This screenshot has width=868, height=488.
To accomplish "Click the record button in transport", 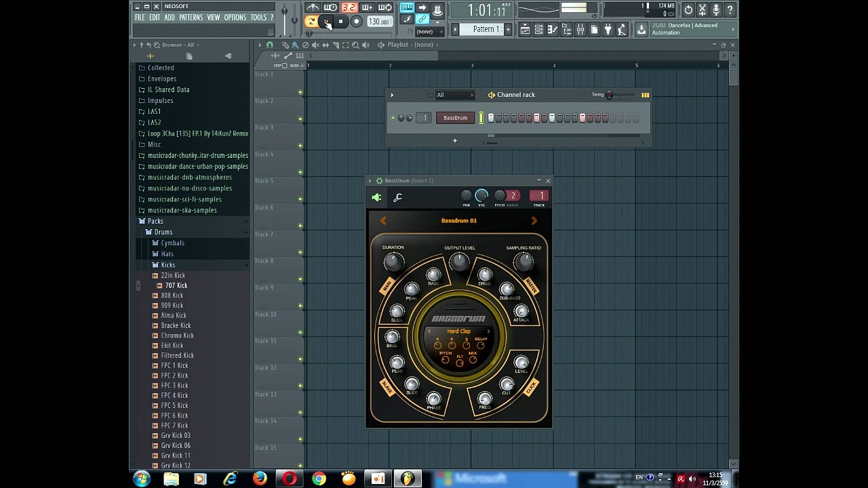I will (356, 22).
